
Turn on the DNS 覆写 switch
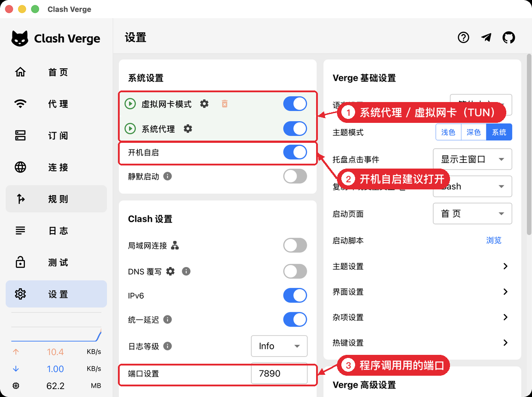click(x=295, y=271)
